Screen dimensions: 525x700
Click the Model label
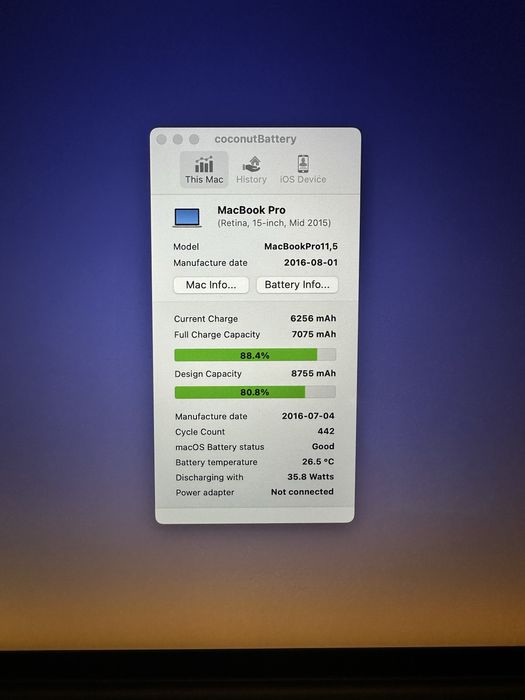coord(186,246)
